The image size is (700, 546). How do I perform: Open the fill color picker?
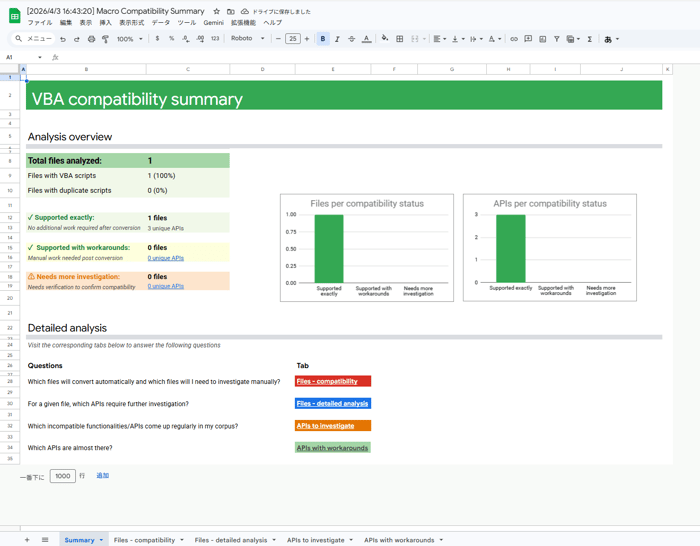point(385,39)
